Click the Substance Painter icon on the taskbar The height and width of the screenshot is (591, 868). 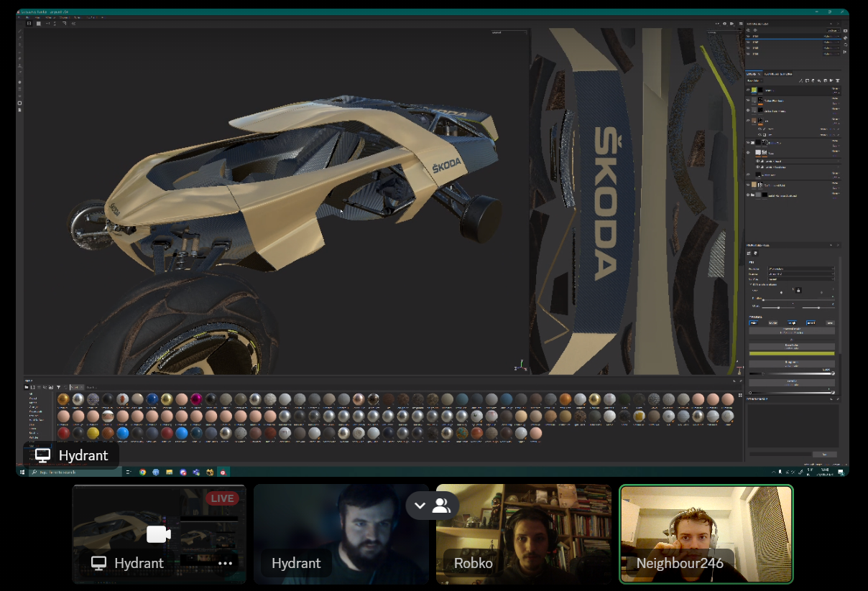pyautogui.click(x=223, y=472)
